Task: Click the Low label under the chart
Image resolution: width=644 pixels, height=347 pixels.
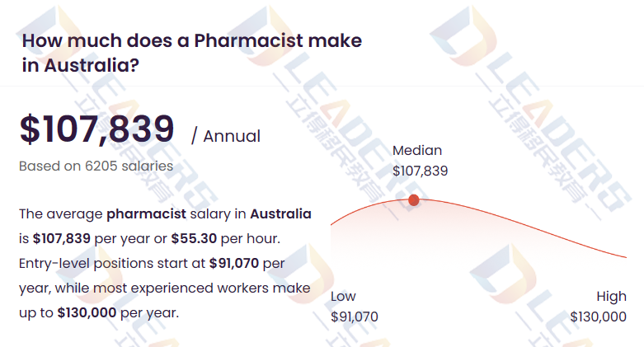Action: (x=343, y=296)
